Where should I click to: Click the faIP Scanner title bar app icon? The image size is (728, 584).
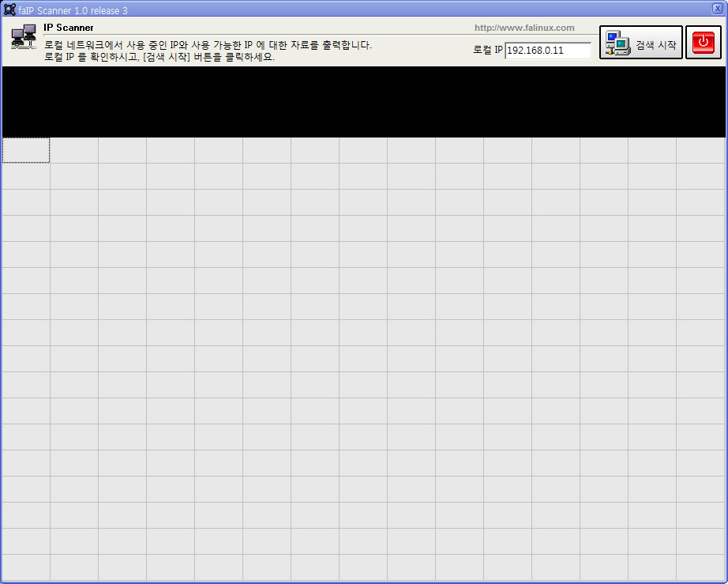click(9, 9)
